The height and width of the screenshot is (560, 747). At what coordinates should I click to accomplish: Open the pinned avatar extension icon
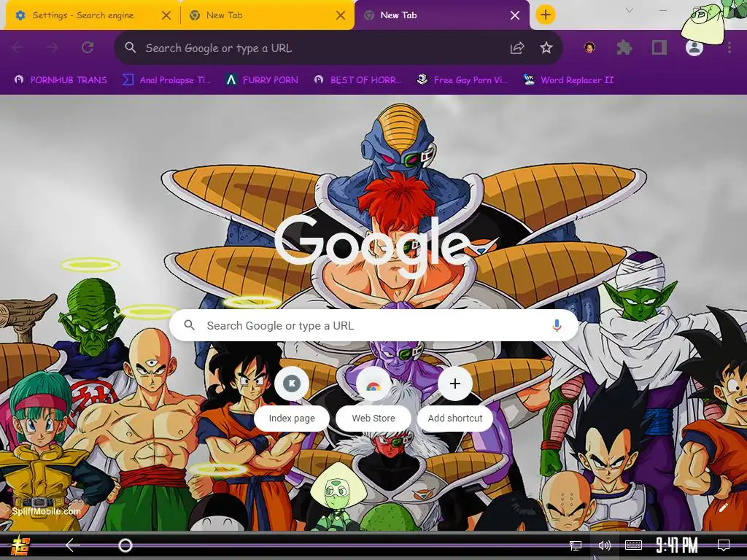pos(589,47)
